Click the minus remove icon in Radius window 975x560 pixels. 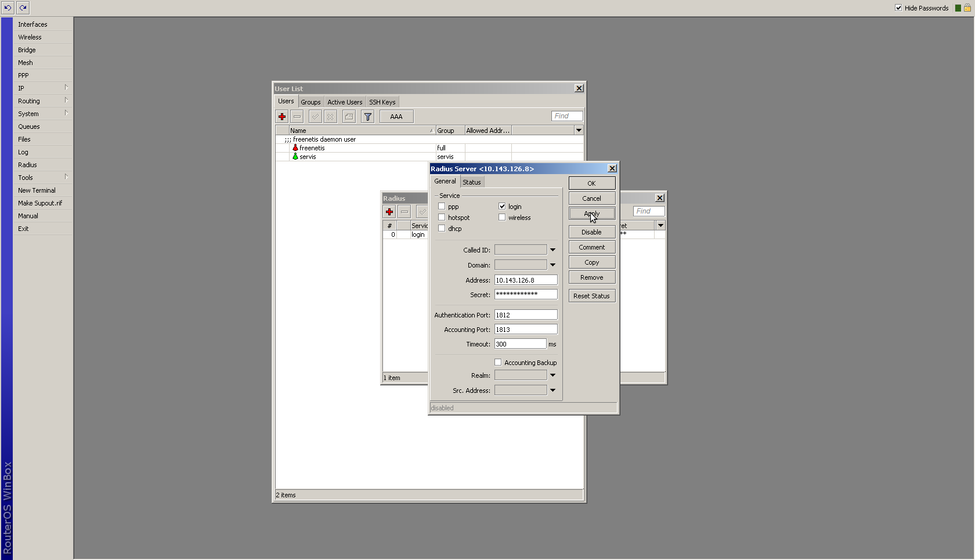pos(405,212)
